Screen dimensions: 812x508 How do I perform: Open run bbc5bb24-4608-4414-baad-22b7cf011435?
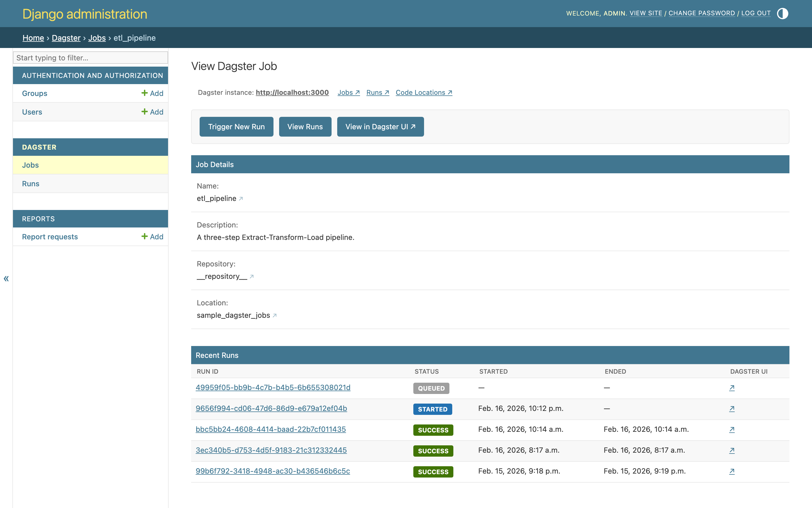[271, 429]
